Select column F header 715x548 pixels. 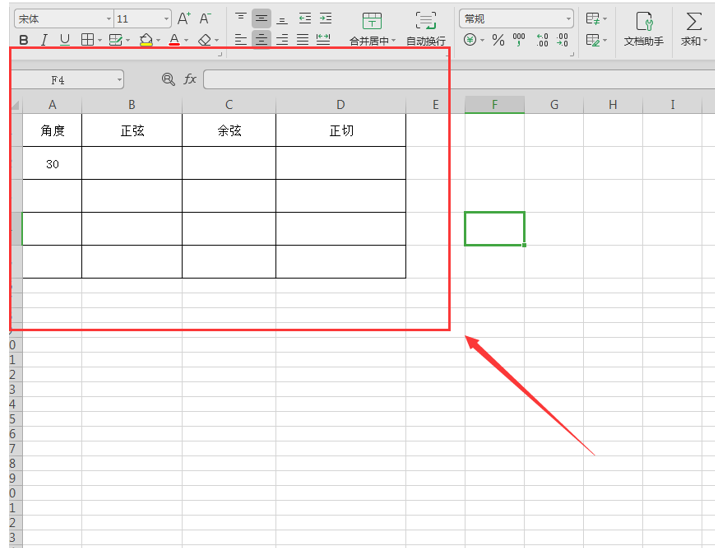point(495,105)
